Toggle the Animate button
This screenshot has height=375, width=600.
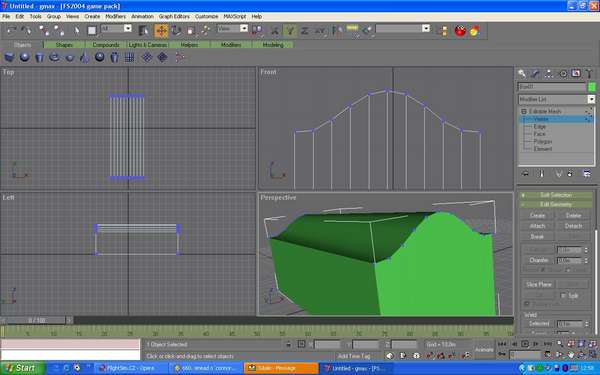[x=484, y=350]
